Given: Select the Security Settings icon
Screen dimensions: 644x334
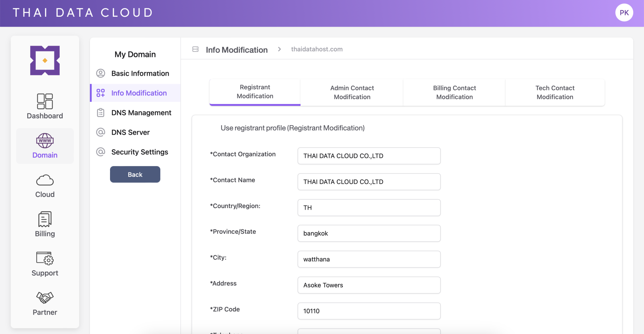Looking at the screenshot, I should 101,152.
